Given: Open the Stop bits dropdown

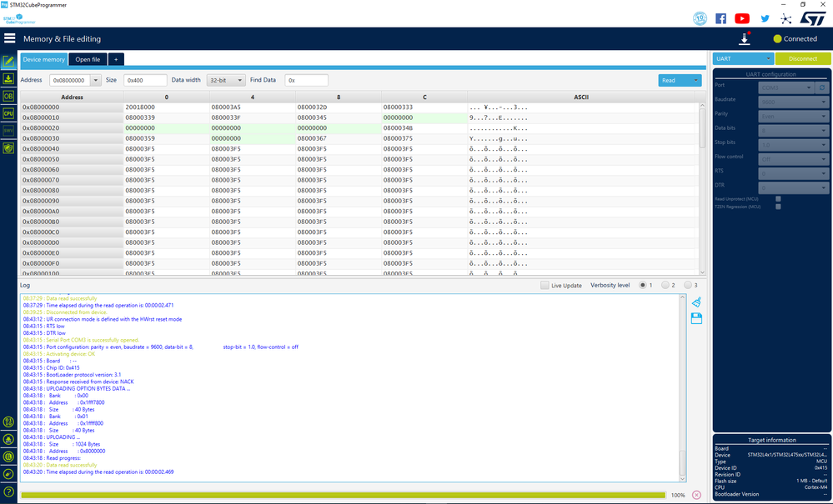Looking at the screenshot, I should 793,145.
